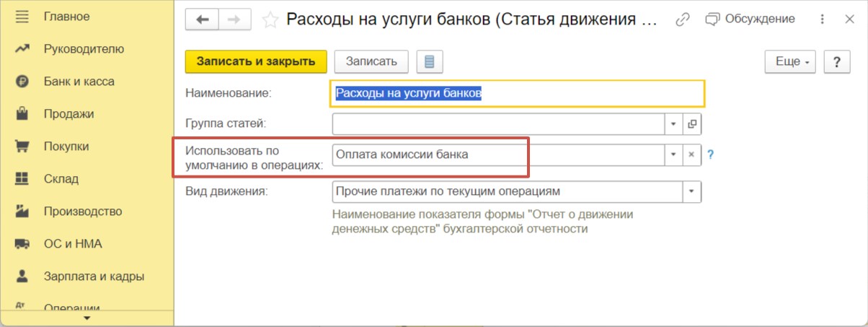The height and width of the screenshot is (327, 868).
Task: Open the Обсуждение panel
Action: tap(750, 19)
